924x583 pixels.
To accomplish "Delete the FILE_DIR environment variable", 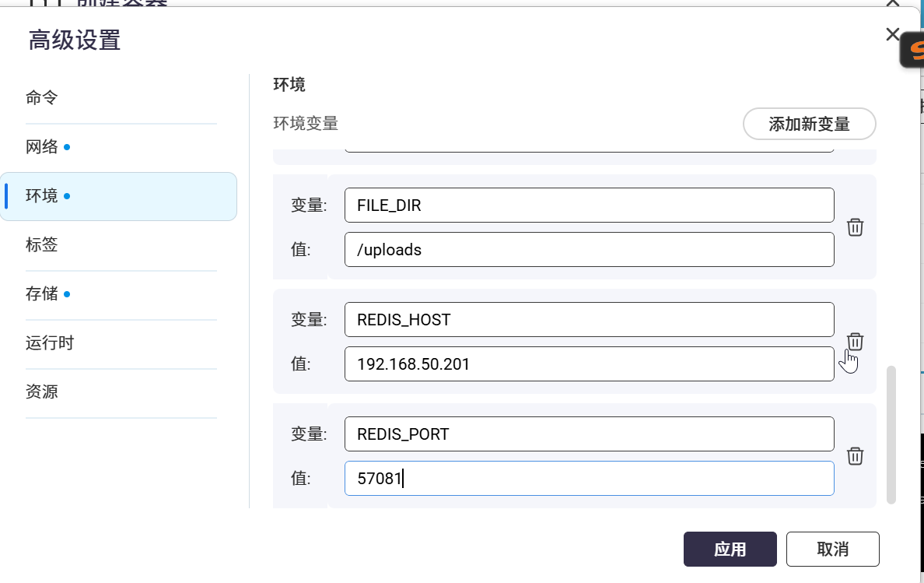I will [x=855, y=227].
